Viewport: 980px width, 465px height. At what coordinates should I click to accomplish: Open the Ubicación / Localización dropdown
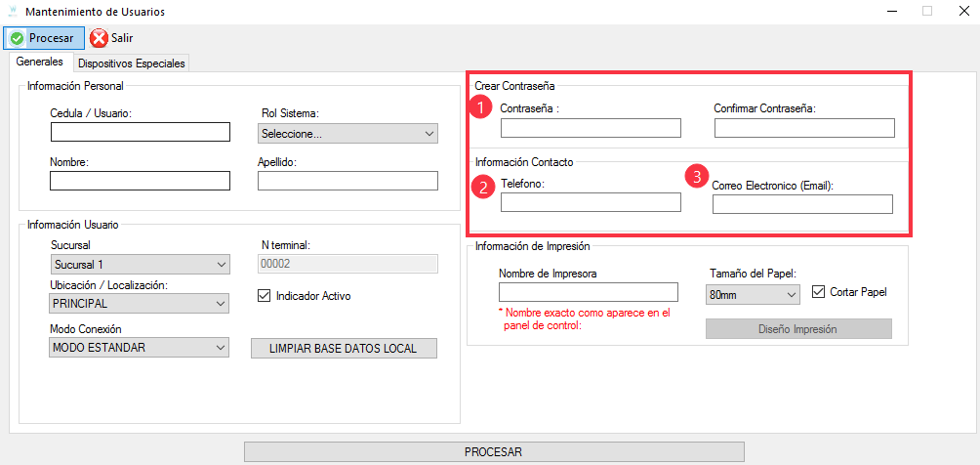coord(139,304)
